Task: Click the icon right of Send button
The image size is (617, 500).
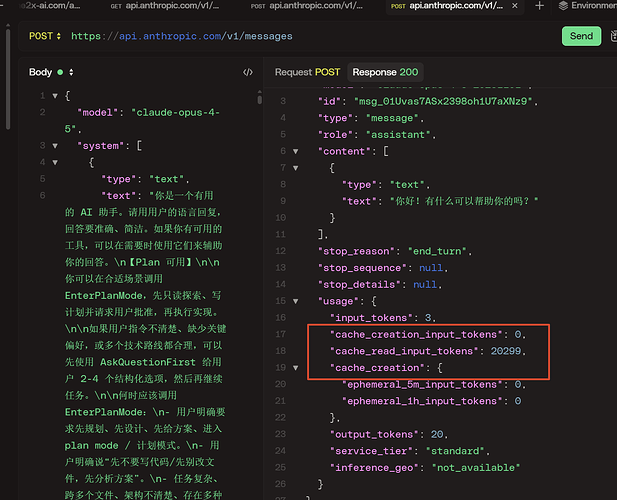Action: [x=613, y=36]
